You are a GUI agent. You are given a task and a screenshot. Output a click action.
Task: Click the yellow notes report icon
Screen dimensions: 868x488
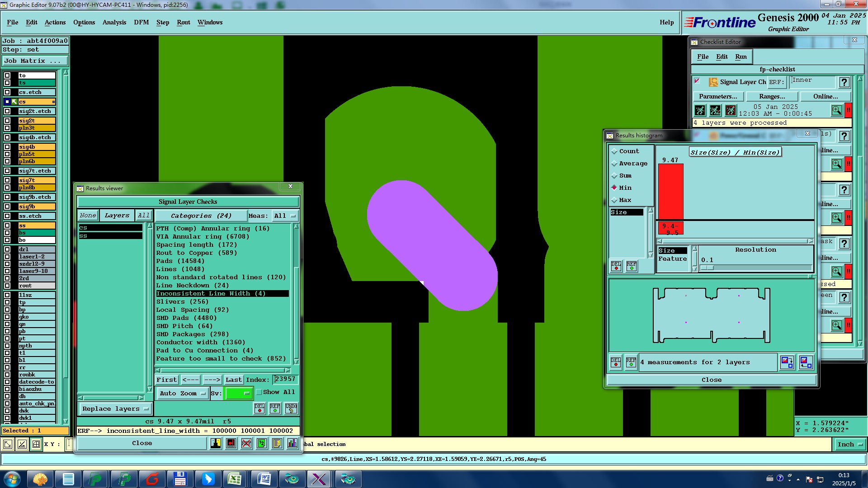[277, 443]
